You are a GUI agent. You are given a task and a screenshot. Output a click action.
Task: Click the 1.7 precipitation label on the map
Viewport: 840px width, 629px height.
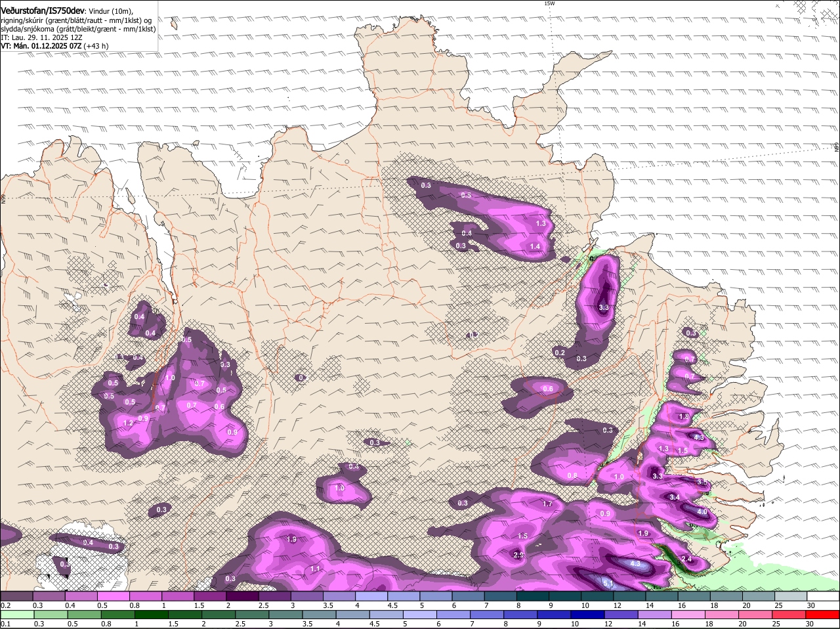coord(548,504)
